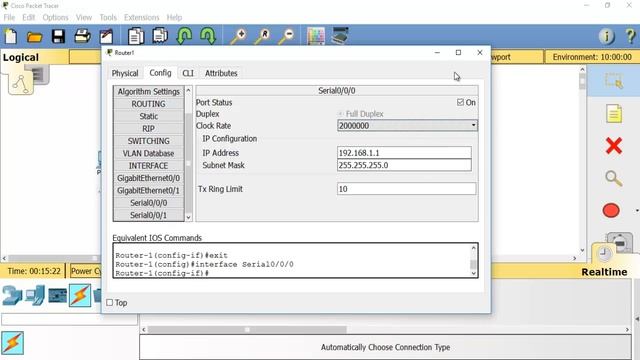The image size is (640, 360).
Task: Click the IP Address field 192.168.1.1
Action: click(404, 153)
